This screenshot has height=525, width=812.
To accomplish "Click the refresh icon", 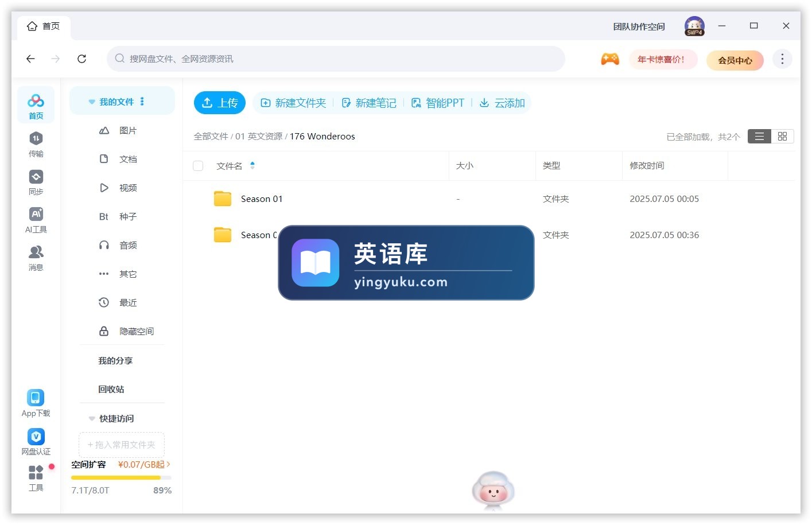I will (82, 59).
